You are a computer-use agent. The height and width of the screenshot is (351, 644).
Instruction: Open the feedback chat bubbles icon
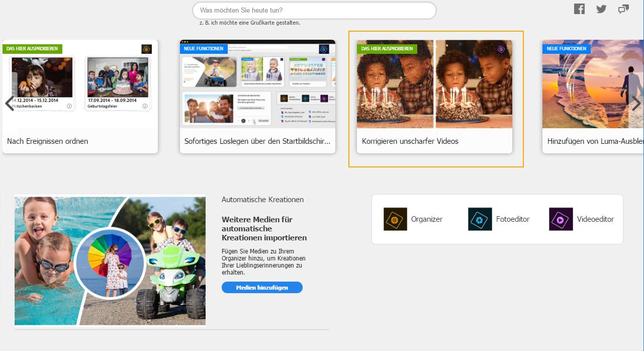[x=623, y=9]
